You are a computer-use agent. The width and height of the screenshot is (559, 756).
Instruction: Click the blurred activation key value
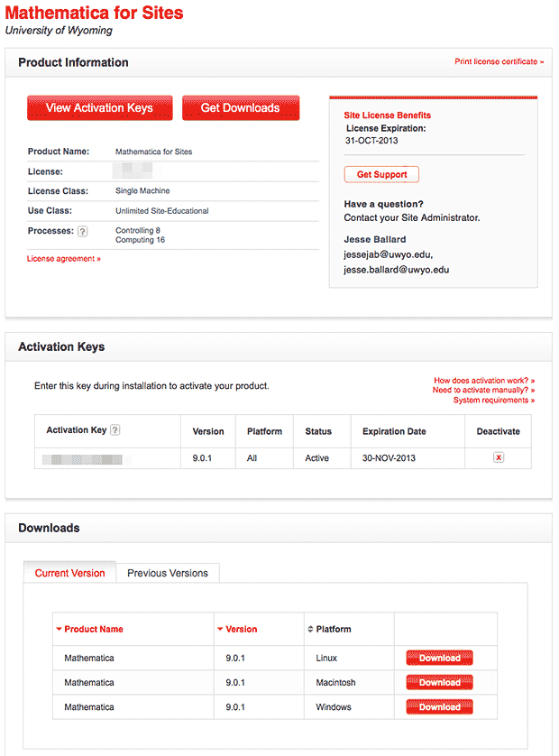click(82, 459)
